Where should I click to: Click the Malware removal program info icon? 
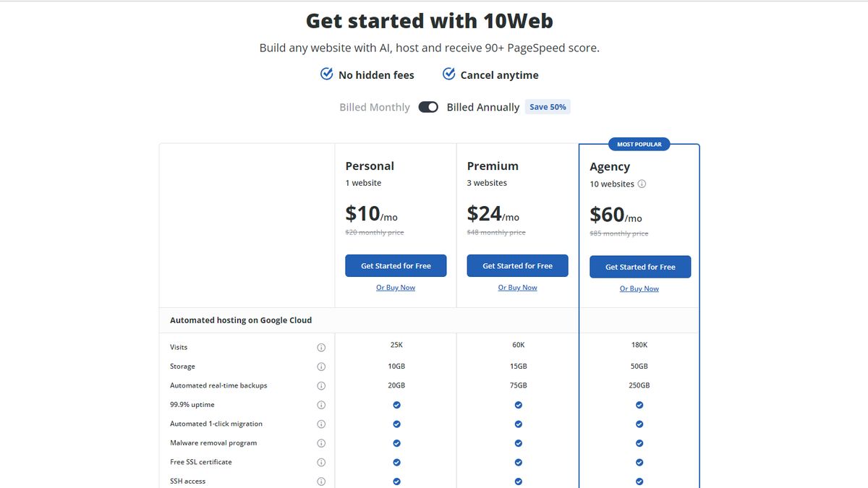pyautogui.click(x=320, y=443)
